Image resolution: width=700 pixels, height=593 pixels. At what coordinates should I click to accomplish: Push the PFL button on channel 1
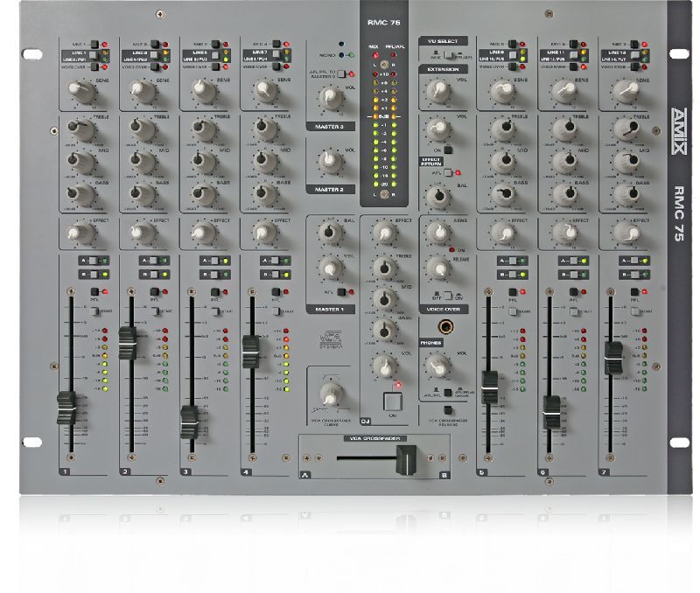click(x=94, y=291)
